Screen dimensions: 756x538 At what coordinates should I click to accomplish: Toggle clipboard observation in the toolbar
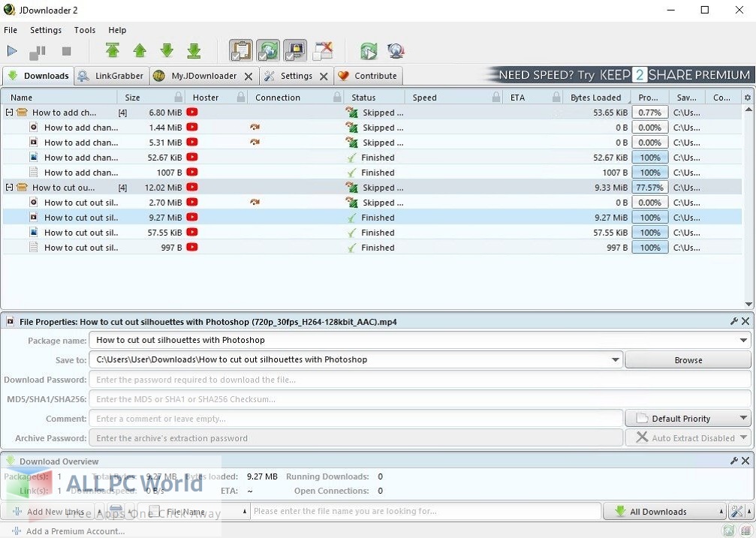[x=241, y=50]
